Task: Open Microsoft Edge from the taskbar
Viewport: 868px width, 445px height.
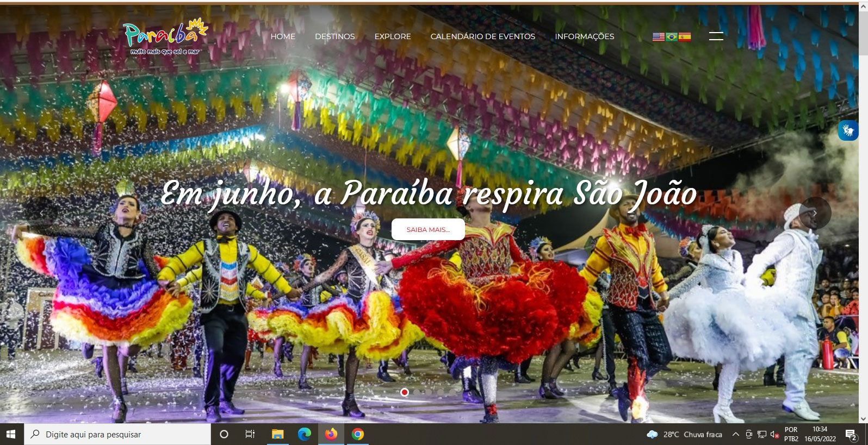Action: [304, 434]
